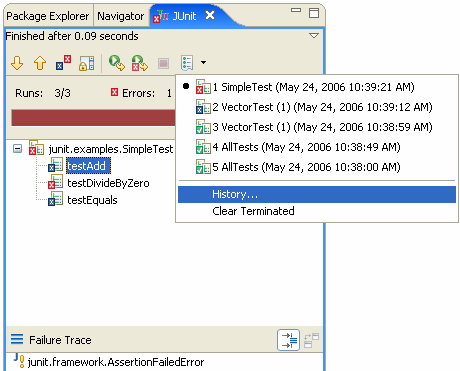Viewport: 460px width, 371px height.
Task: Select the JUnit tab
Action: (184, 16)
